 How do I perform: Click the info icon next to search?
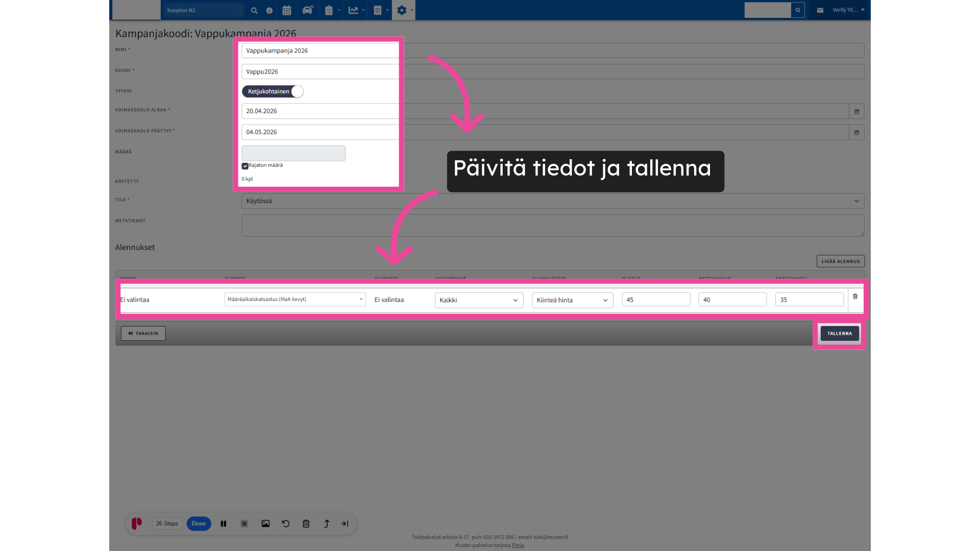pos(269,10)
